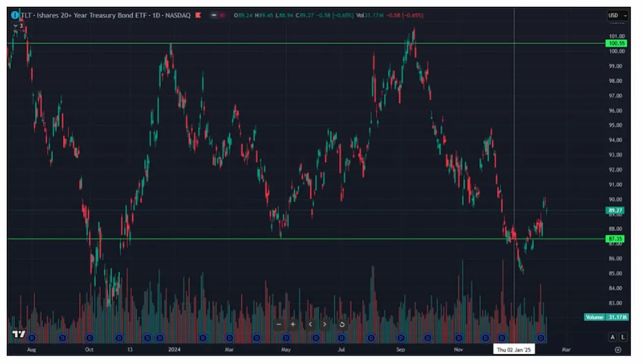Viewport: 643px width, 364px height.
Task: Click the blue info icon beside TLT
Action: pyautogui.click(x=15, y=15)
